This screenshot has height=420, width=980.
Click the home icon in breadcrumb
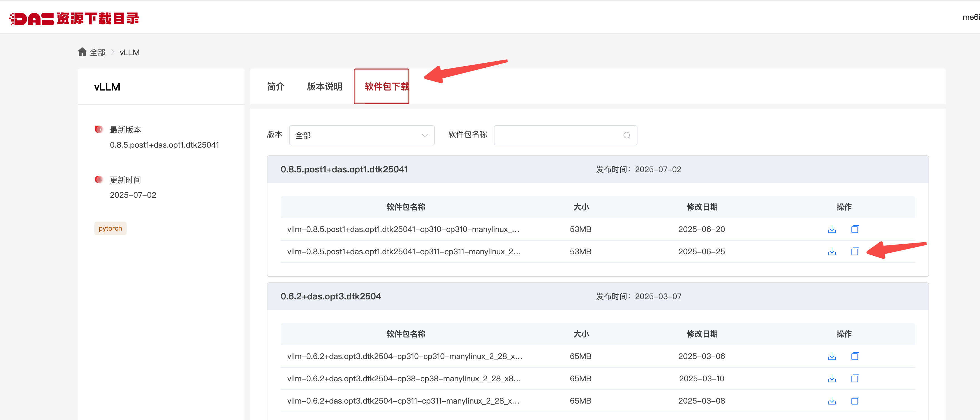click(x=82, y=52)
